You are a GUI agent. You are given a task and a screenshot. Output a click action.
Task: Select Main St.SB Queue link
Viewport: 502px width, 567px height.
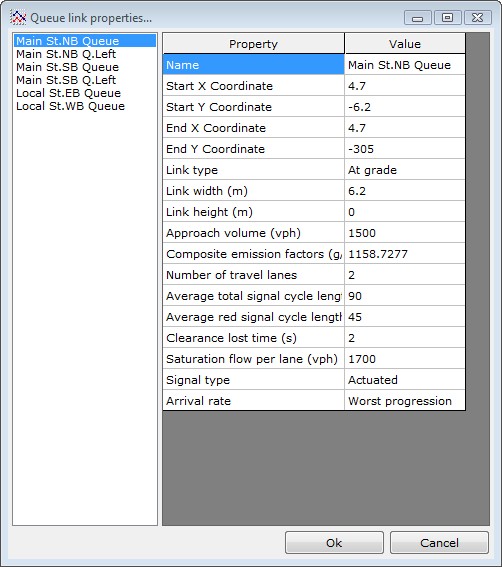click(x=67, y=67)
